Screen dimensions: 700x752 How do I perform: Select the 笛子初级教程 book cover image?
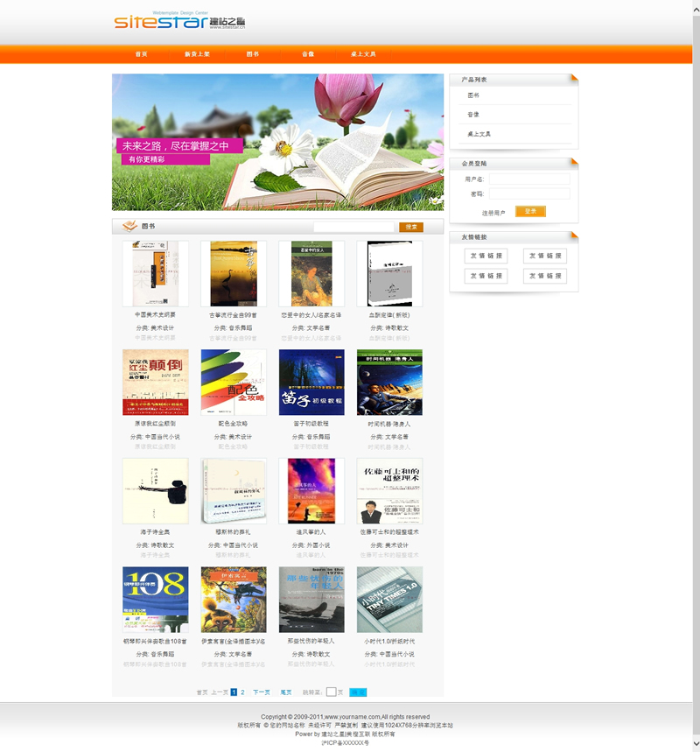pos(311,383)
